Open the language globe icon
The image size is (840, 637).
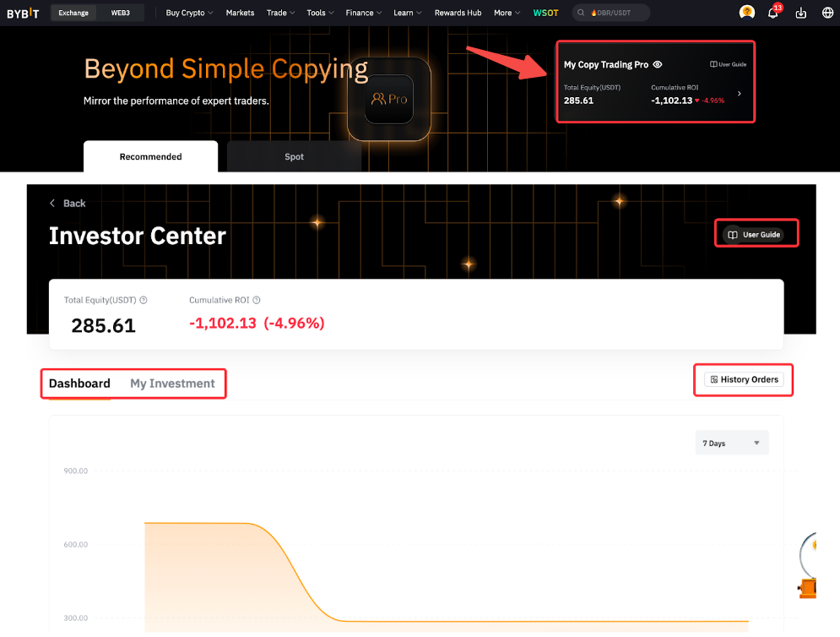(x=826, y=13)
